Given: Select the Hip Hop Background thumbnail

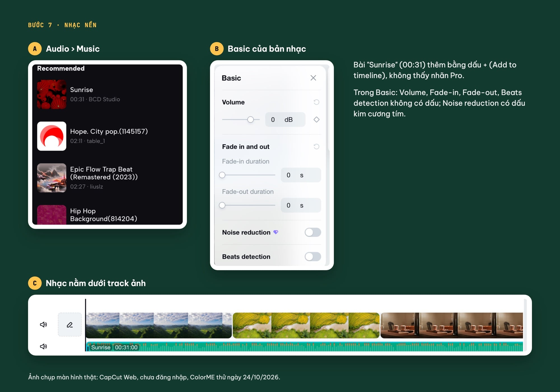Looking at the screenshot, I should pos(52,215).
